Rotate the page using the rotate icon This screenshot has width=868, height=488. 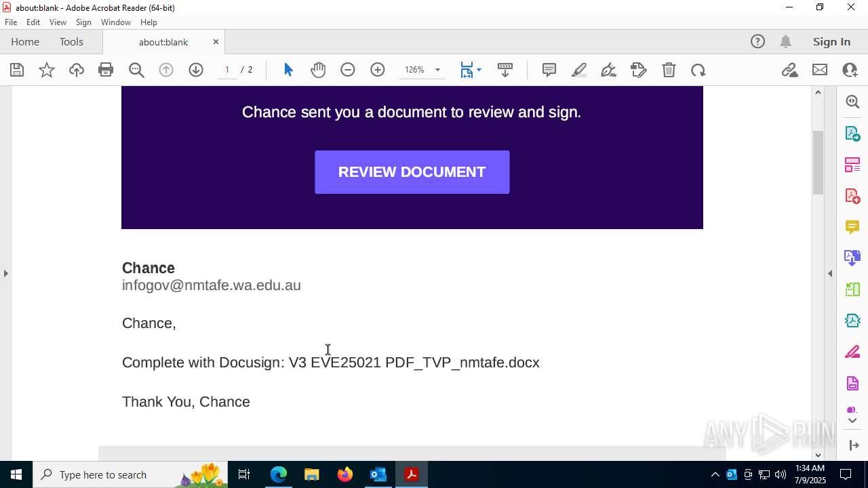(698, 70)
